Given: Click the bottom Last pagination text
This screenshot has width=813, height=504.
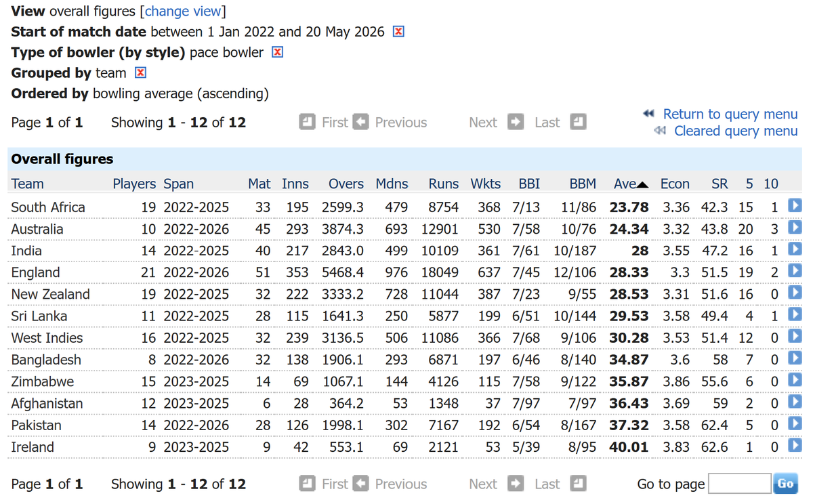Looking at the screenshot, I should (547, 484).
